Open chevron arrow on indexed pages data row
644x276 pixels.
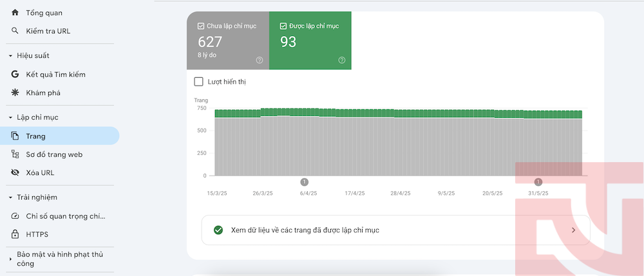[x=574, y=230]
